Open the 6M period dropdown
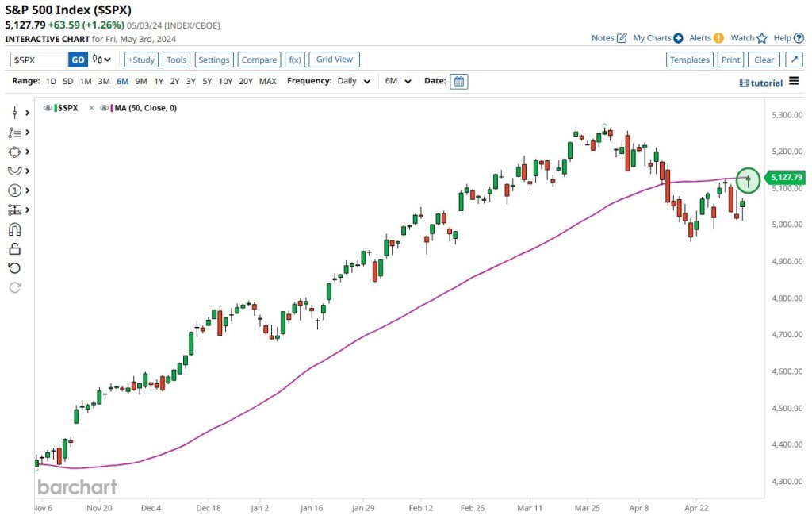The height and width of the screenshot is (523, 812). [398, 81]
